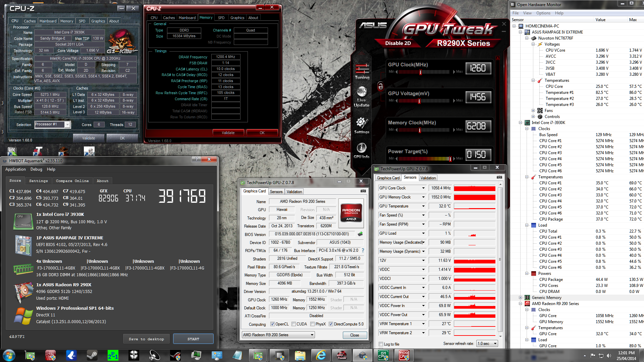The height and width of the screenshot is (362, 644).
Task: Open the GPU Info icon in GPU Tweak
Action: [x=362, y=150]
